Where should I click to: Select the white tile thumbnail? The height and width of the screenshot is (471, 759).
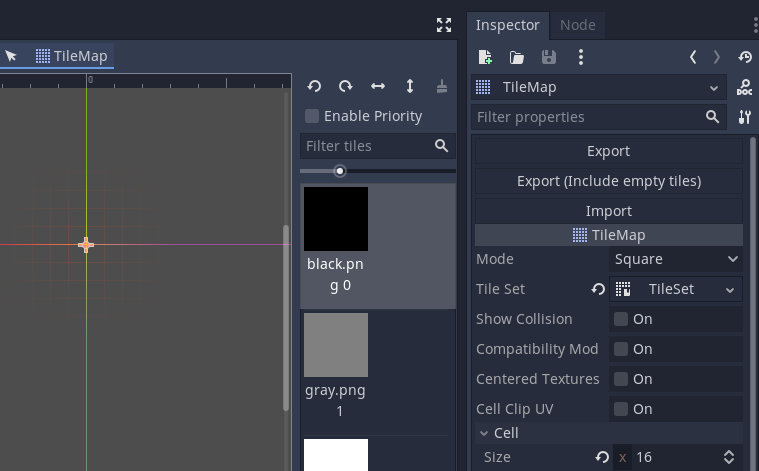tap(336, 455)
